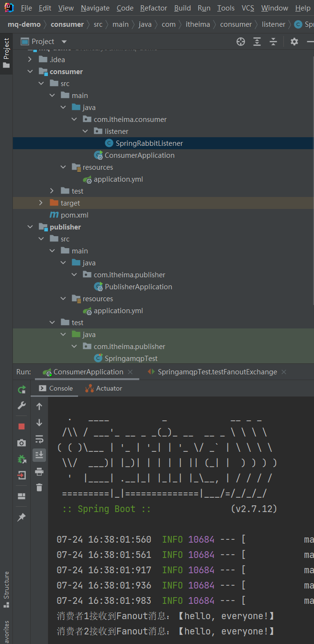
Task: Collapse the listener package
Action: (86, 131)
